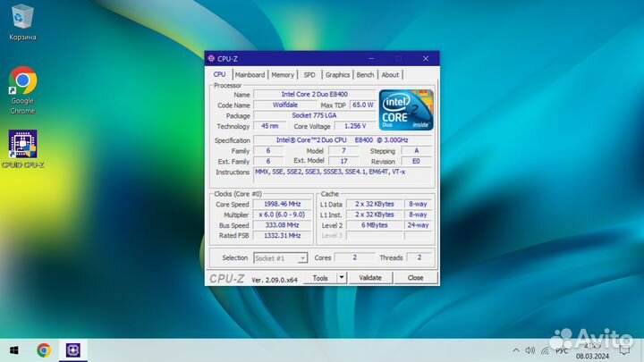This screenshot has width=644, height=362.
Task: Click the CPU-Z taskbar icon
Action: [72, 349]
